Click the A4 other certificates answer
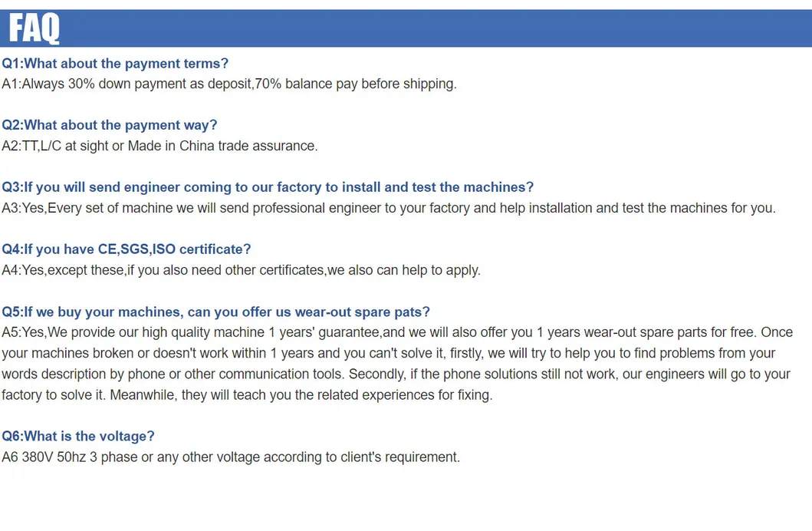 pos(241,270)
